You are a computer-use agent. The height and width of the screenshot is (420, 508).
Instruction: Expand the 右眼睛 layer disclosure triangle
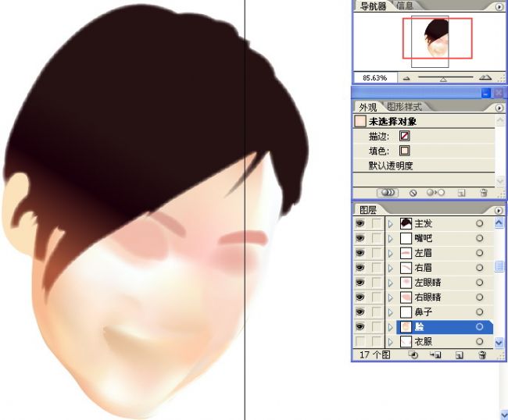(x=390, y=297)
